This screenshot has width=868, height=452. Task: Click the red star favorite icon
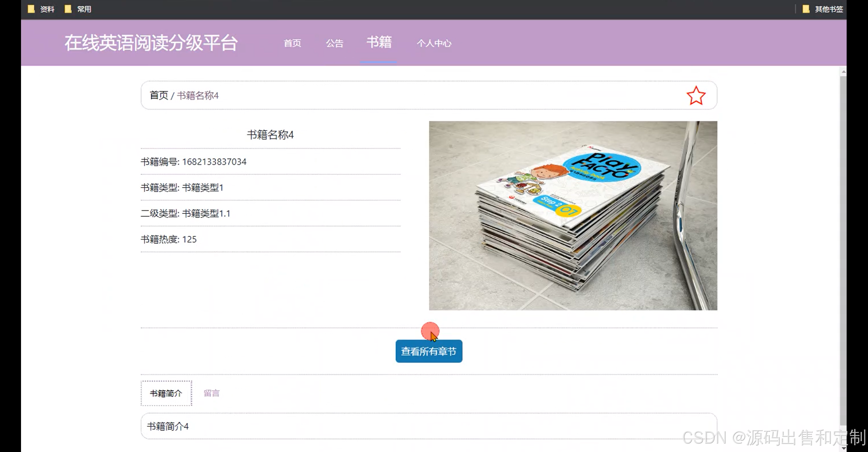click(x=696, y=96)
